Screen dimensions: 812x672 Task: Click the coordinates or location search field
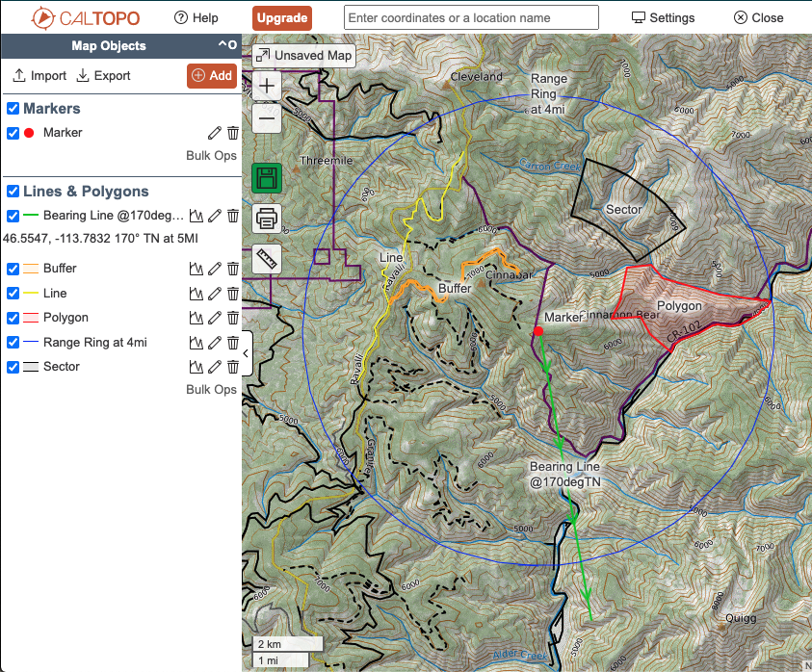471,17
